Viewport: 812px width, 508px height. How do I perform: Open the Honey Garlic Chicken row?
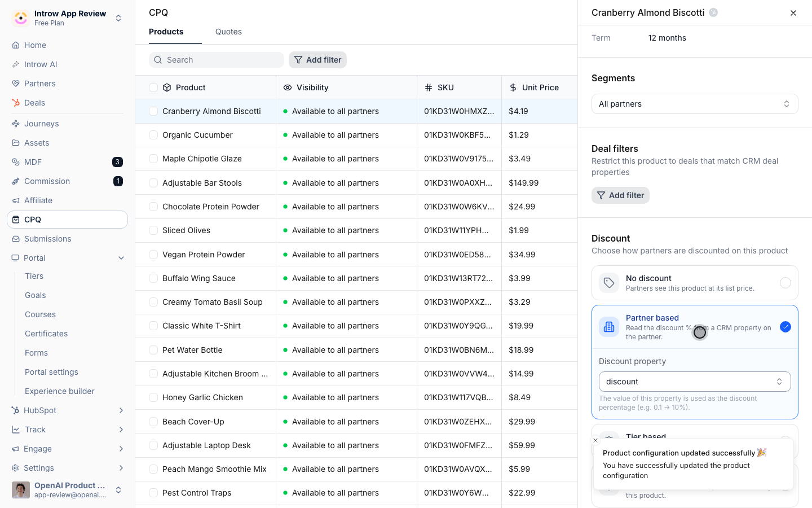point(202,397)
